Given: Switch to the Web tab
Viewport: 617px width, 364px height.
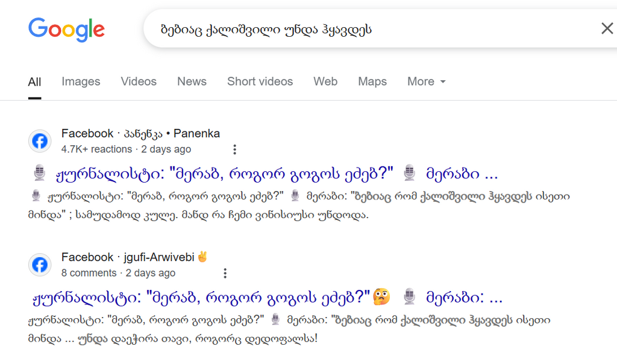Looking at the screenshot, I should [x=325, y=81].
